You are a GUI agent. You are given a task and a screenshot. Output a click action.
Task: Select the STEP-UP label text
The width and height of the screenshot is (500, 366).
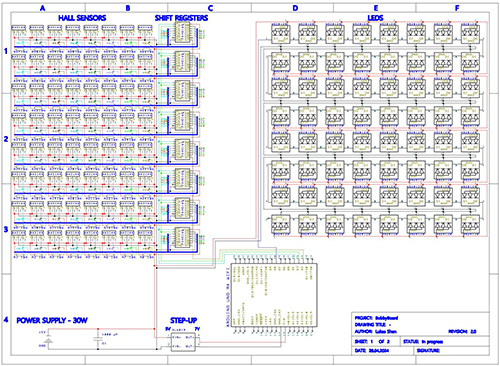183,321
